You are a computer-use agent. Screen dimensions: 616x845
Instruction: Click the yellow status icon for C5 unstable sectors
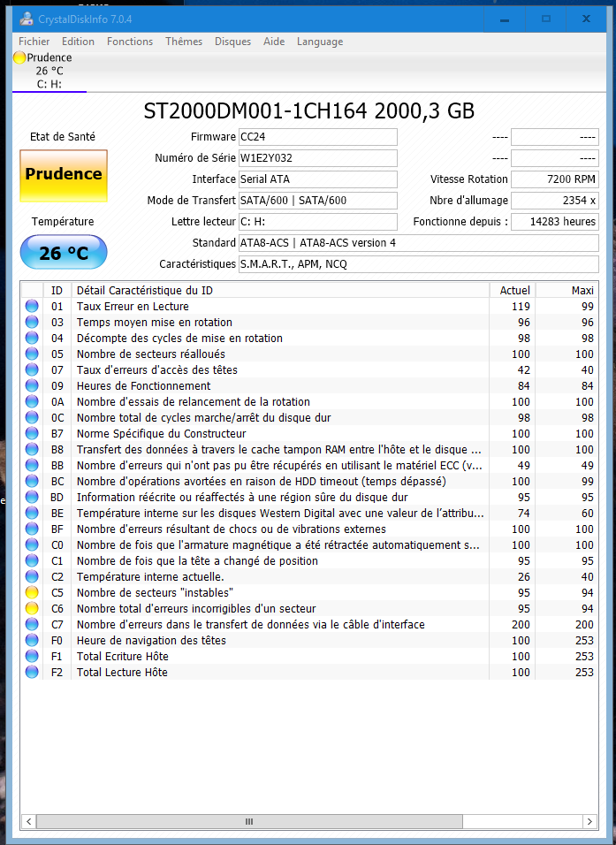(32, 593)
